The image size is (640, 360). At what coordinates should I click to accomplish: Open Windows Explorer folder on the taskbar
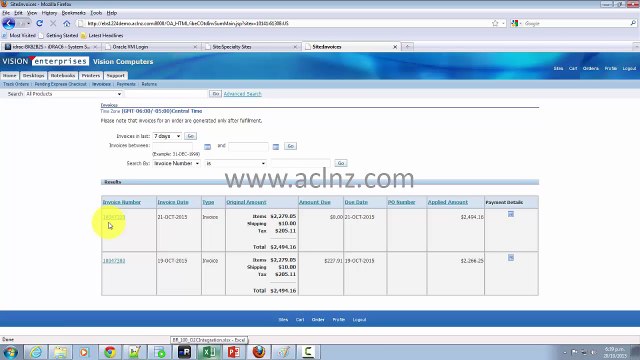(x=60, y=352)
